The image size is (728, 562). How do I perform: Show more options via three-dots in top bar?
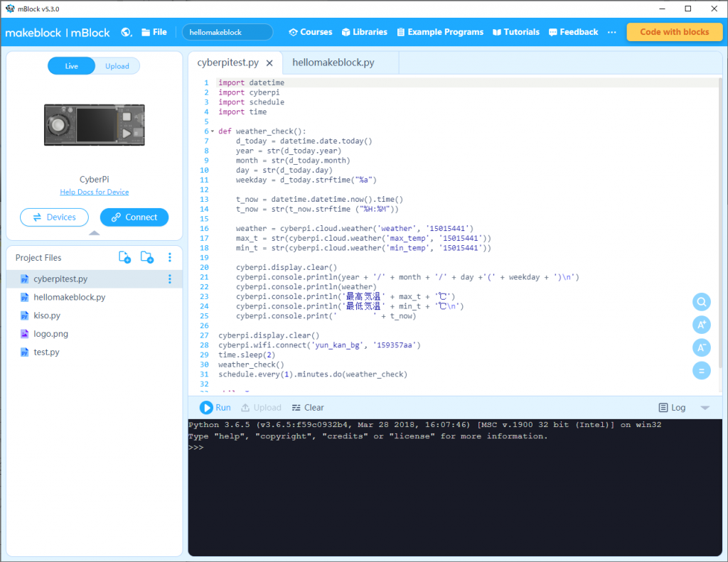pos(612,32)
